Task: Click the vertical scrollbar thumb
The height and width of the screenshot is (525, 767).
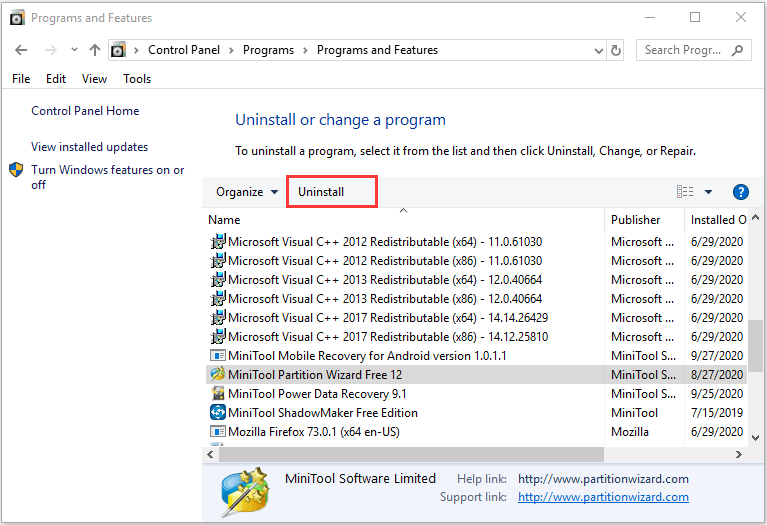Action: (x=755, y=346)
